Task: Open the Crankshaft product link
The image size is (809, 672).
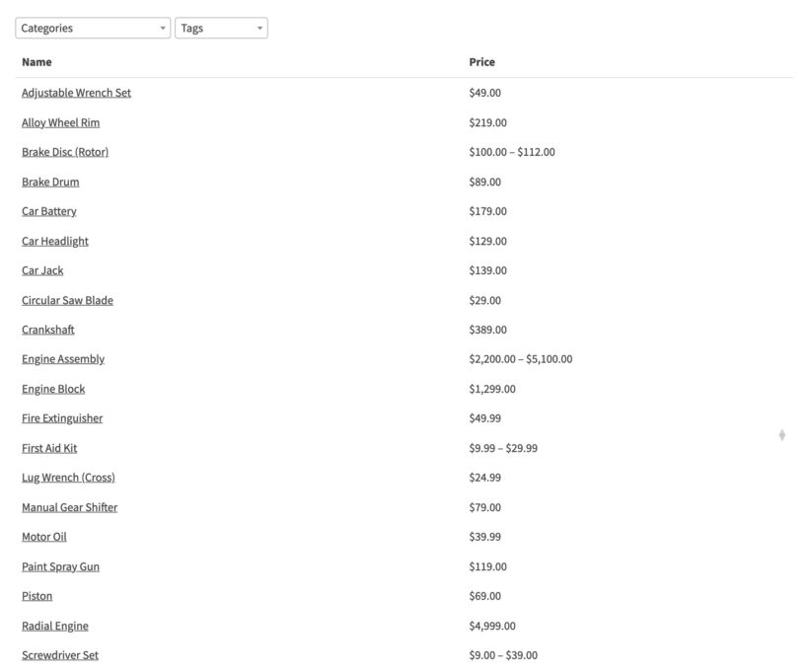Action: pos(48,330)
